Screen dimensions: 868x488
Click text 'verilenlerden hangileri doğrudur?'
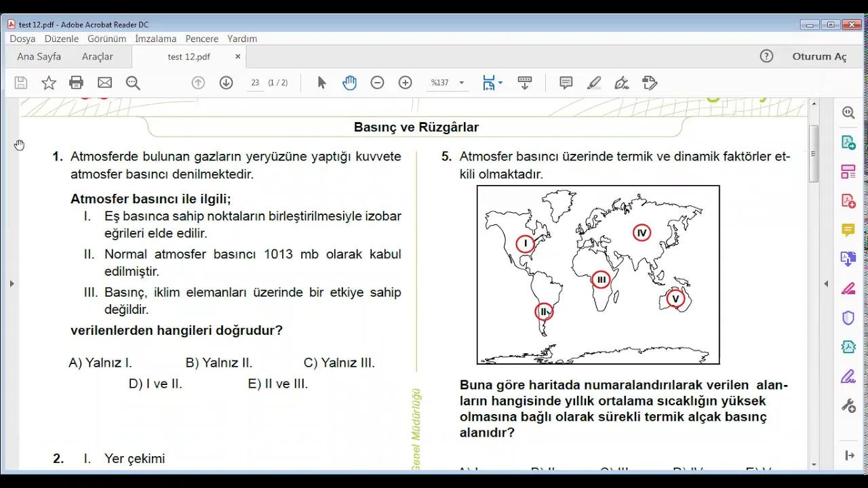coord(176,331)
